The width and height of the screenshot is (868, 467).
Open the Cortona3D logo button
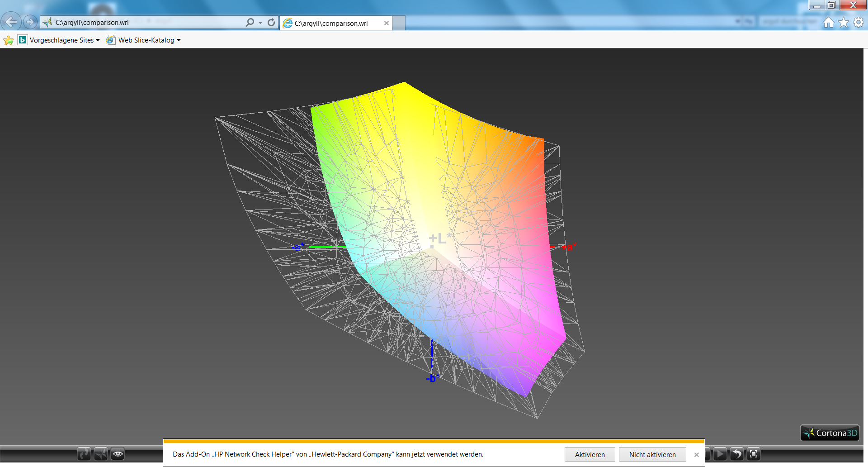(x=830, y=433)
